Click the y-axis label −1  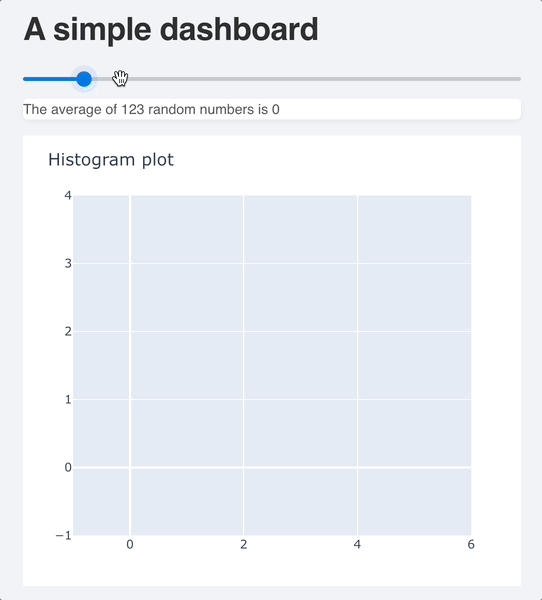click(x=64, y=535)
